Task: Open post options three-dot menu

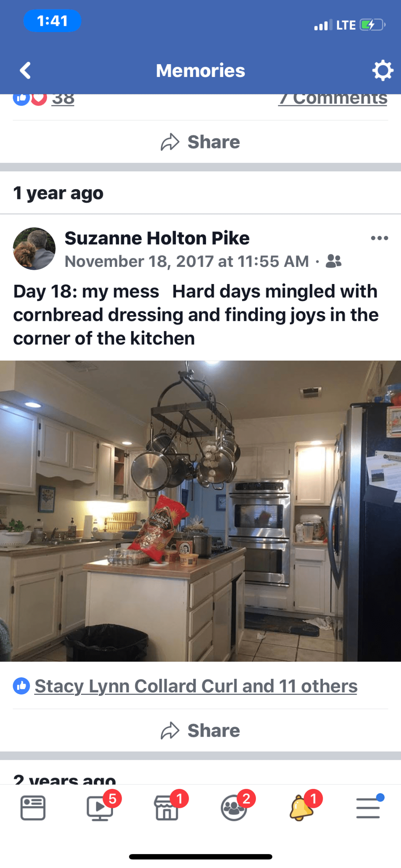Action: [379, 238]
